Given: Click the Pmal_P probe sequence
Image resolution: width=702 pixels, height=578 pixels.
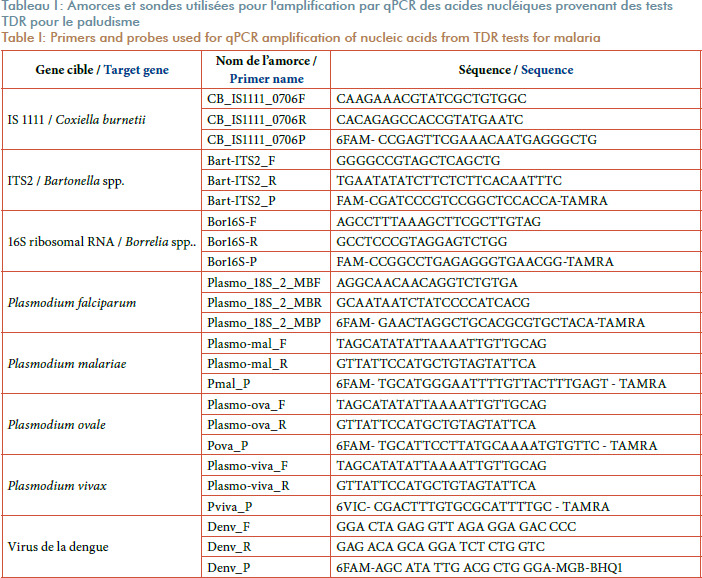Looking at the screenshot, I should click(x=501, y=384).
